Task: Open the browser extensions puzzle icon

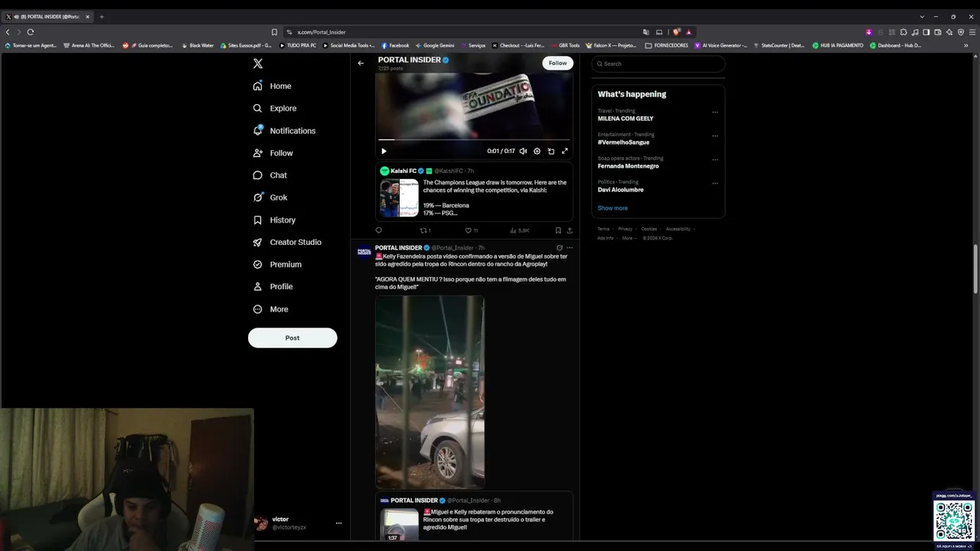Action: pos(903,32)
